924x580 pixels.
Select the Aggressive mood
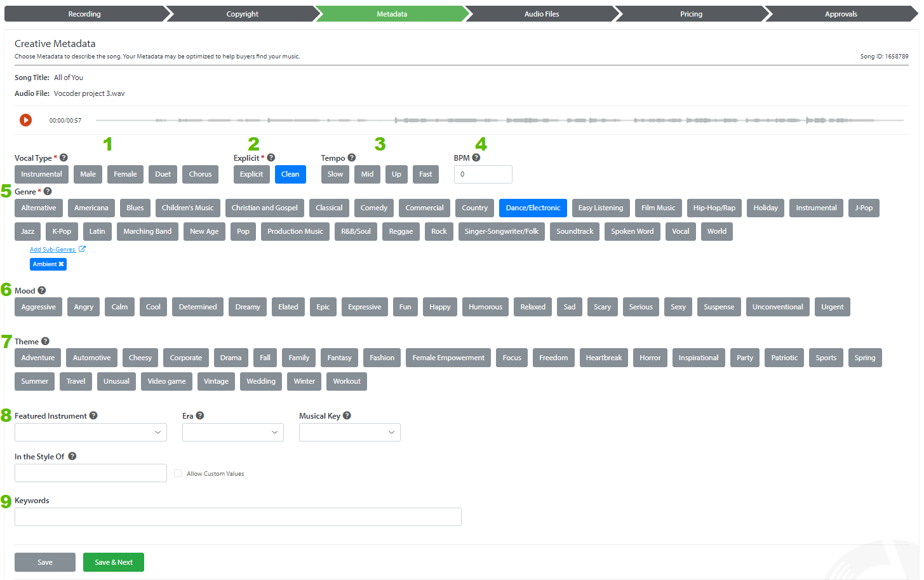(39, 307)
